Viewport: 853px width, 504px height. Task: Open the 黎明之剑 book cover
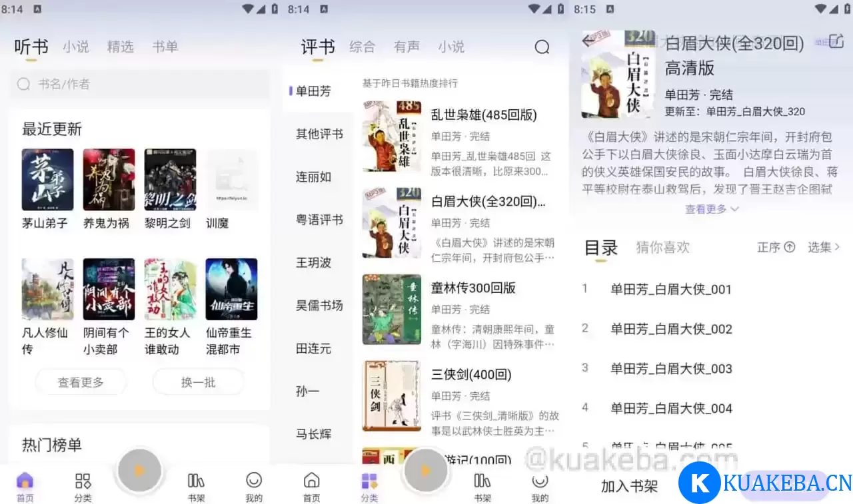(x=170, y=180)
